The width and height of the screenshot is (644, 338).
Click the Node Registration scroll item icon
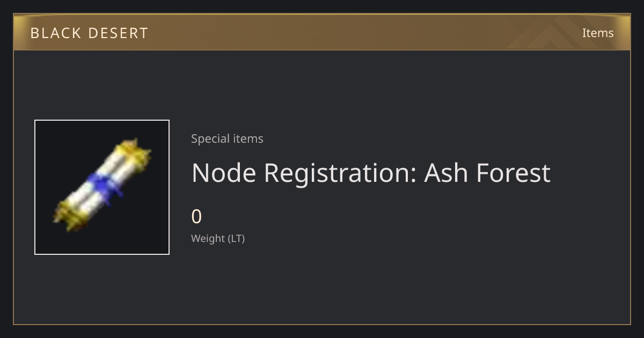[102, 186]
